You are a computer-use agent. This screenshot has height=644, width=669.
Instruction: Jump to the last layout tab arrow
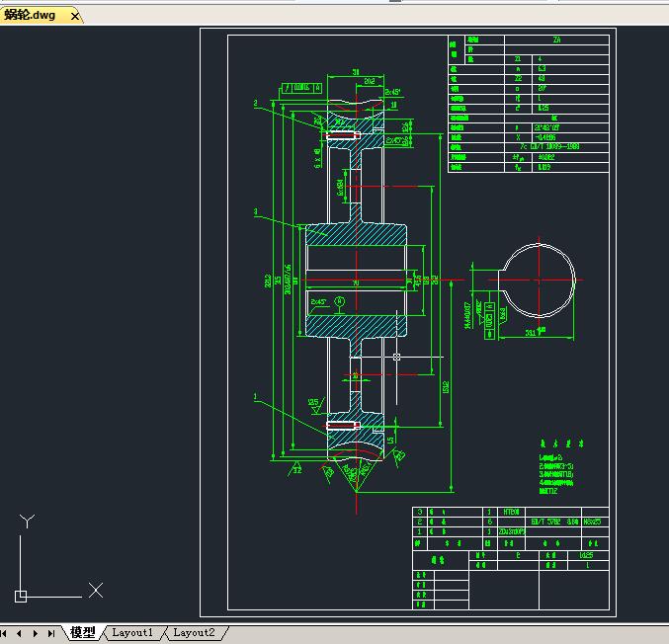[51, 634]
